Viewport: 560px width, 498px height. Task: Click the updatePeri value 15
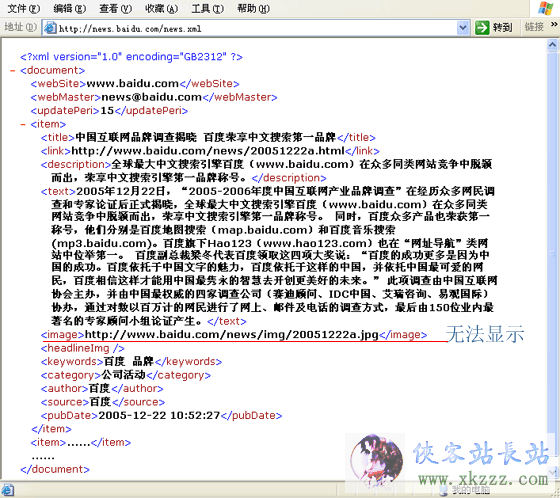[x=107, y=111]
